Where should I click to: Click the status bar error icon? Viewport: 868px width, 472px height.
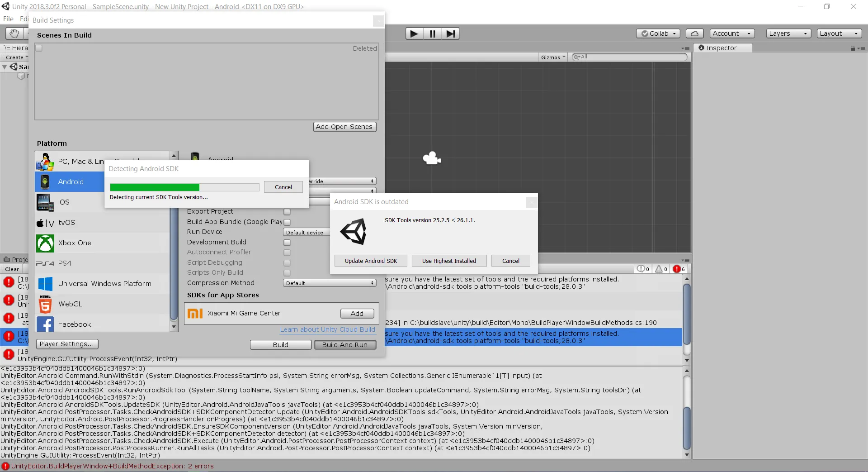(5, 466)
